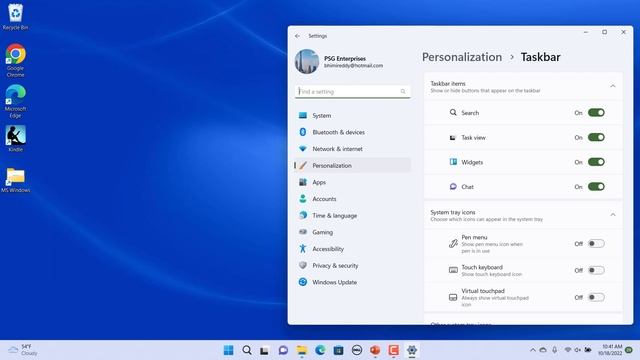
Task: Click the Find a setting search box
Action: tap(352, 91)
